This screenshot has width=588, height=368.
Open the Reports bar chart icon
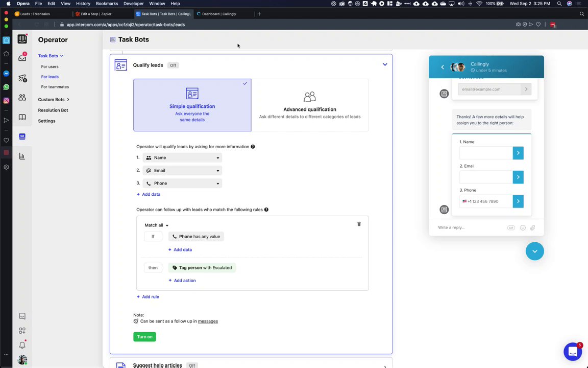click(22, 156)
